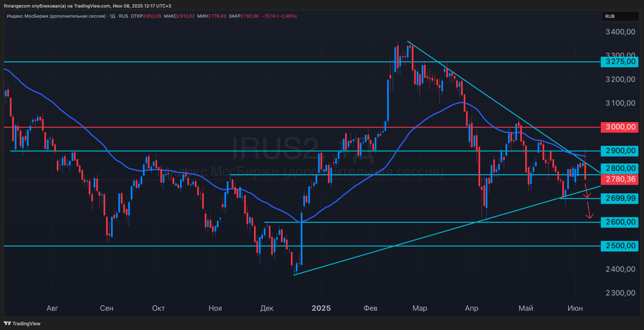The width and height of the screenshot is (644, 330).
Task: Click the Май month label on time axis
Action: pyautogui.click(x=526, y=308)
